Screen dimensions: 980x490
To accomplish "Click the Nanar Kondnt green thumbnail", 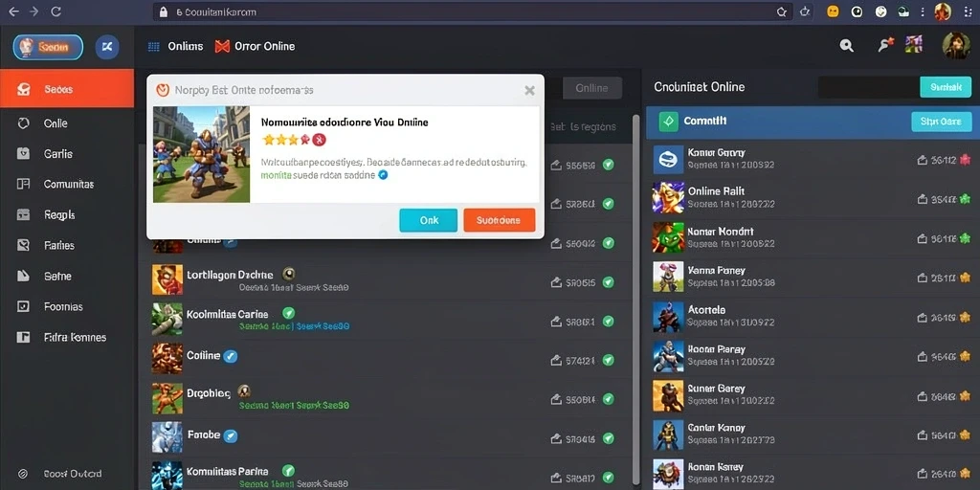I will [668, 237].
